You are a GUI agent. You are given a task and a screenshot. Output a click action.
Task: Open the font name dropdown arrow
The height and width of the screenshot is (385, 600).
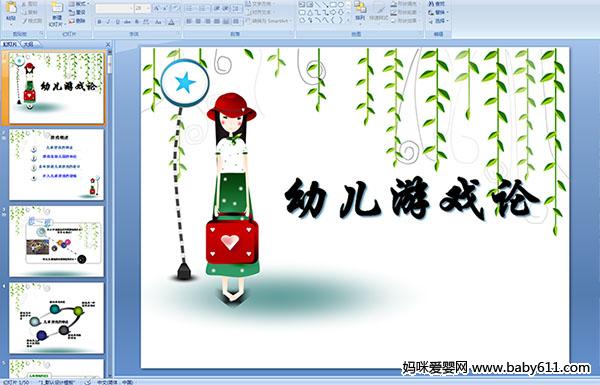pos(131,8)
